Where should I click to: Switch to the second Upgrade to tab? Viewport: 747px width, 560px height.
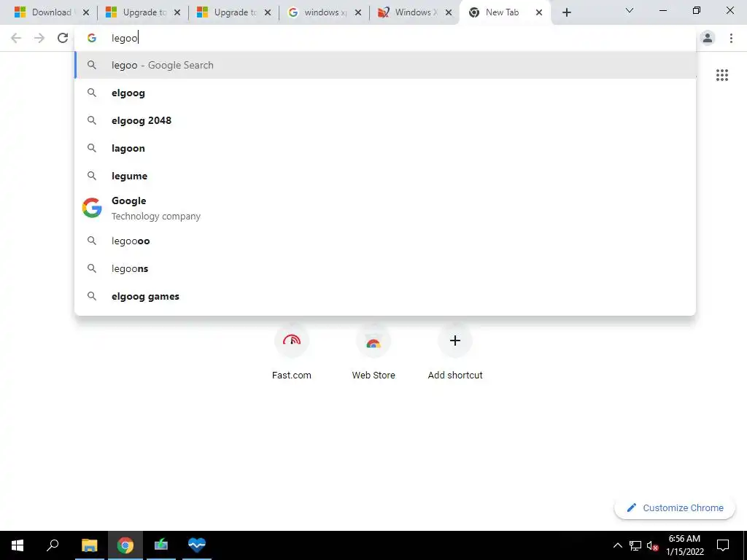(232, 12)
